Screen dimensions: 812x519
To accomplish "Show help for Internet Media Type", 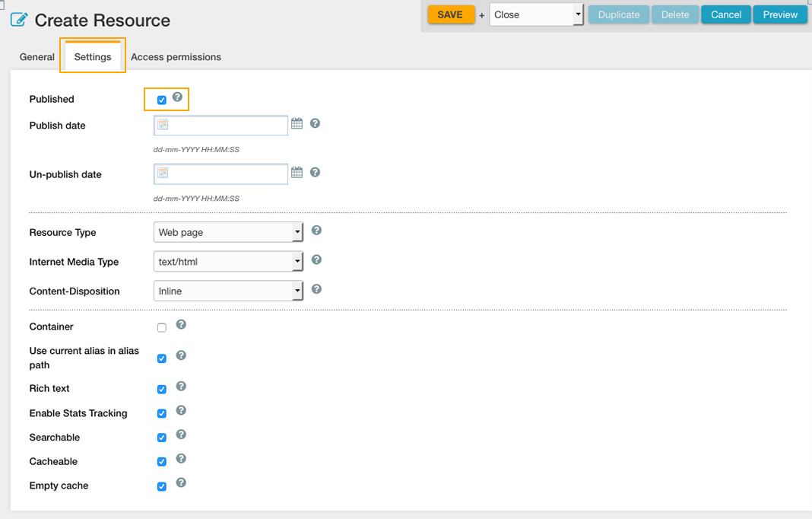I will coord(316,260).
